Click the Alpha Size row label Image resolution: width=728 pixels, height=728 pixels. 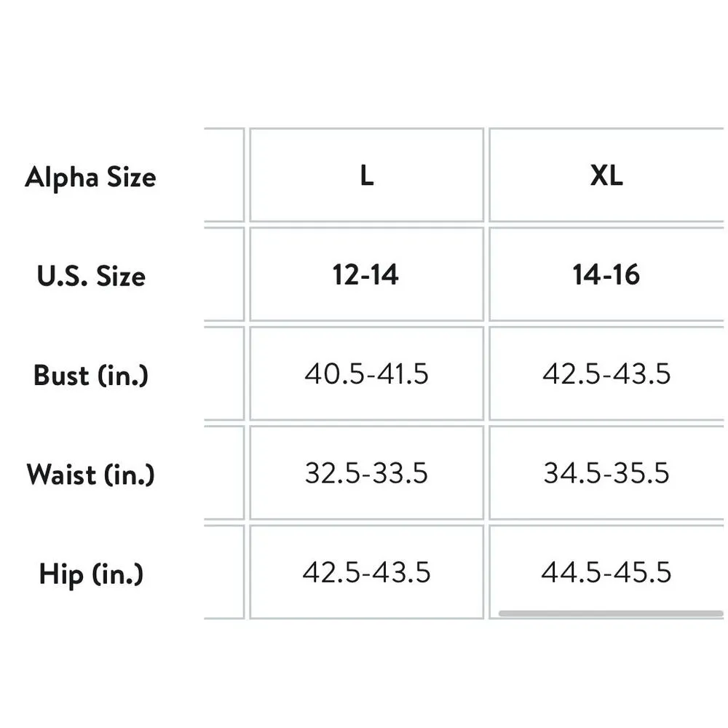point(90,177)
